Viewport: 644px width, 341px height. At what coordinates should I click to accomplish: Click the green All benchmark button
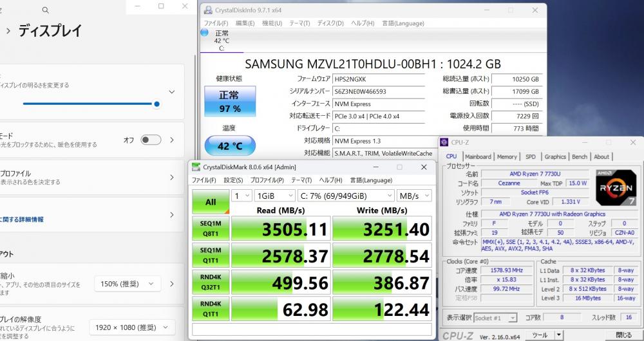(211, 202)
